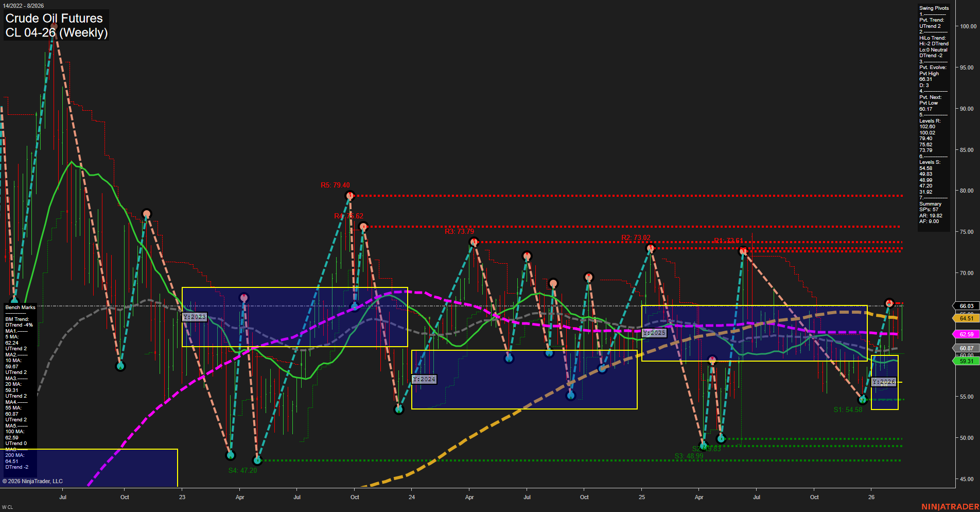Image resolution: width=980 pixels, height=512 pixels.
Task: Click the magenta 62.59 axis marker
Action: pyautogui.click(x=966, y=334)
